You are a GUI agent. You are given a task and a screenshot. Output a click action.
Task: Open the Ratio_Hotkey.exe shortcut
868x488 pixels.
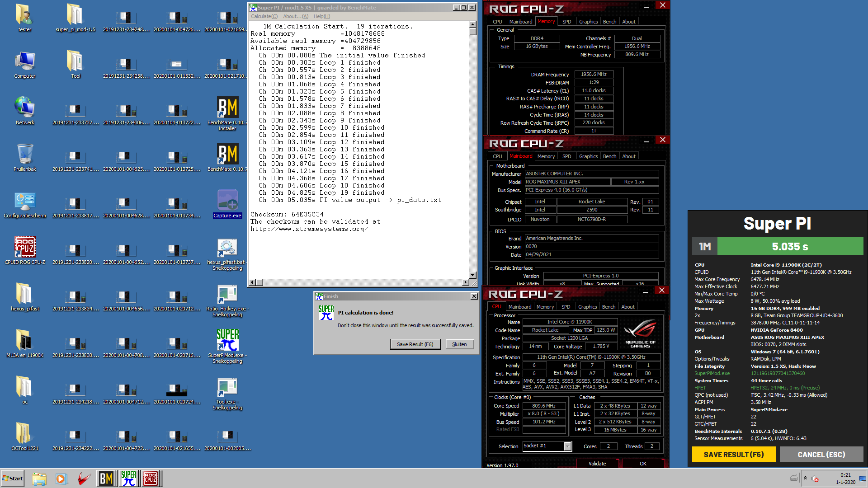pos(227,300)
